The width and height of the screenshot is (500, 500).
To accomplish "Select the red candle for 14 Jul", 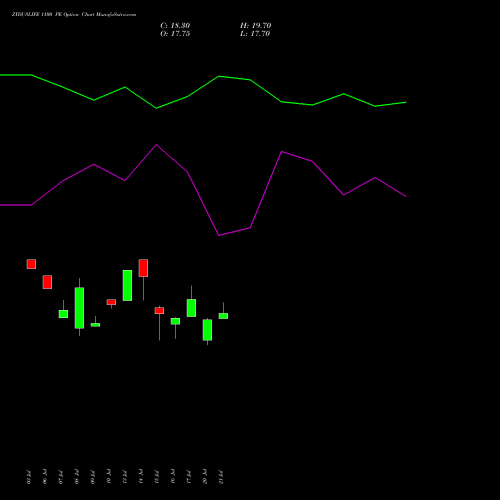I will click(143, 268).
